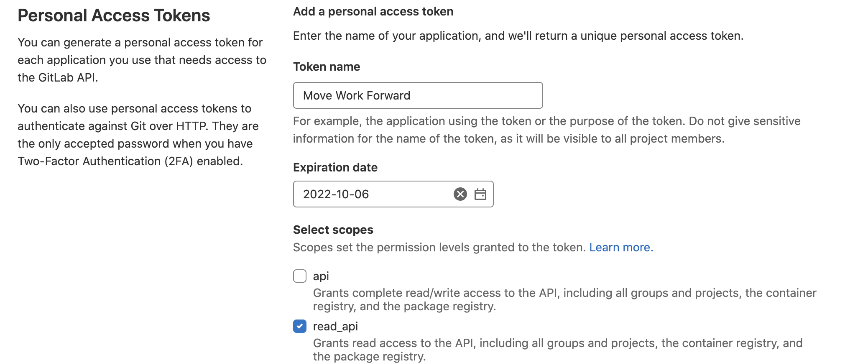Image resolution: width=868 pixels, height=363 pixels.
Task: Click the paragraph mentioning Two-Factor Authentication
Action: (138, 135)
